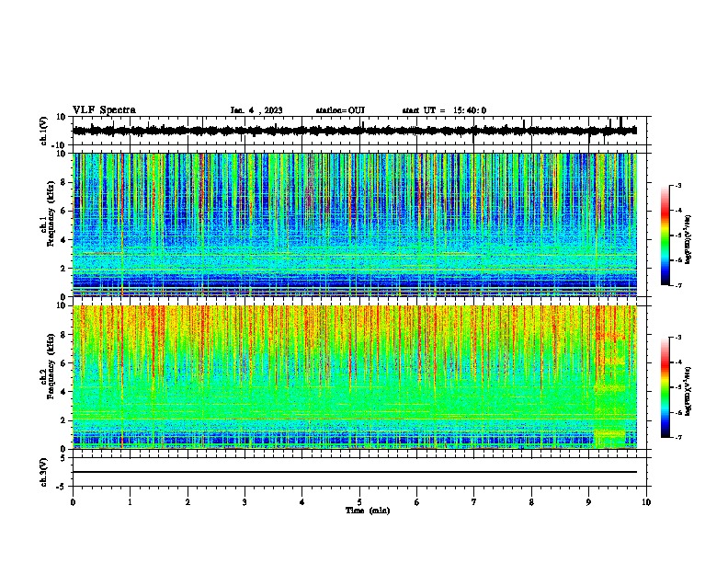This screenshot has width=728, height=563.
Task: Select the "start UT = 15:40:0" text
Action: point(444,110)
